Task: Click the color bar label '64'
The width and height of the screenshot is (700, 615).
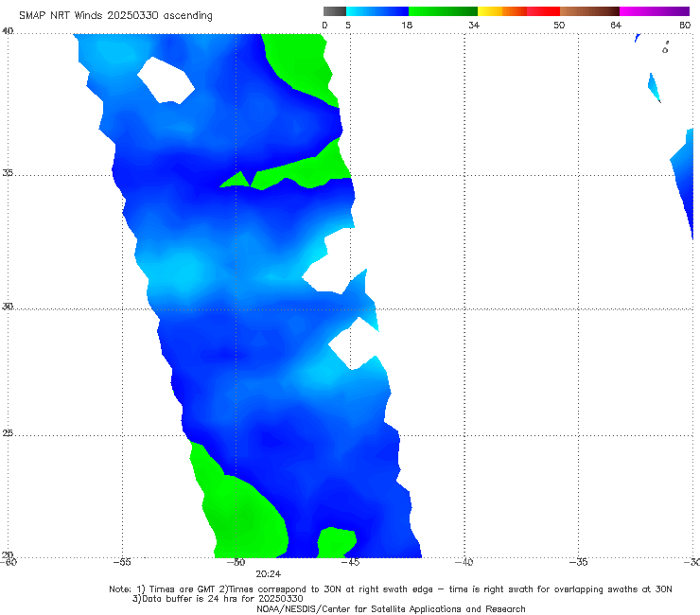Action: click(616, 25)
